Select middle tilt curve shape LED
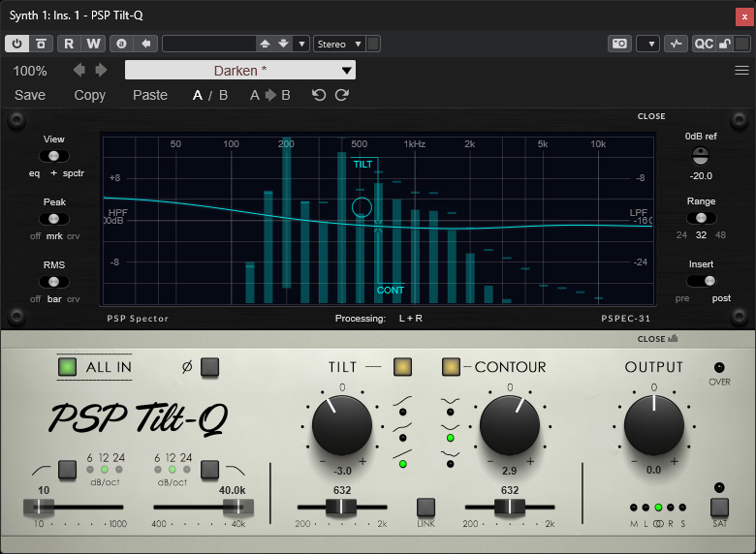 (x=402, y=438)
